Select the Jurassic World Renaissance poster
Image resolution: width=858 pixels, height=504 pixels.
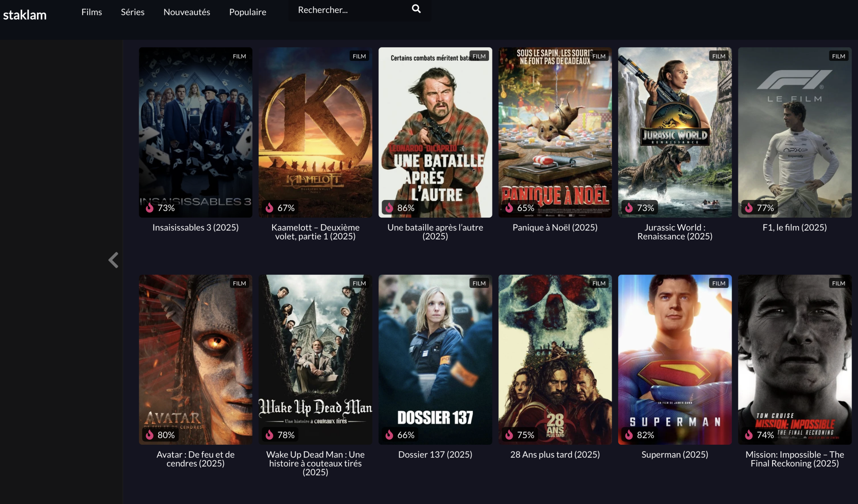point(675,132)
